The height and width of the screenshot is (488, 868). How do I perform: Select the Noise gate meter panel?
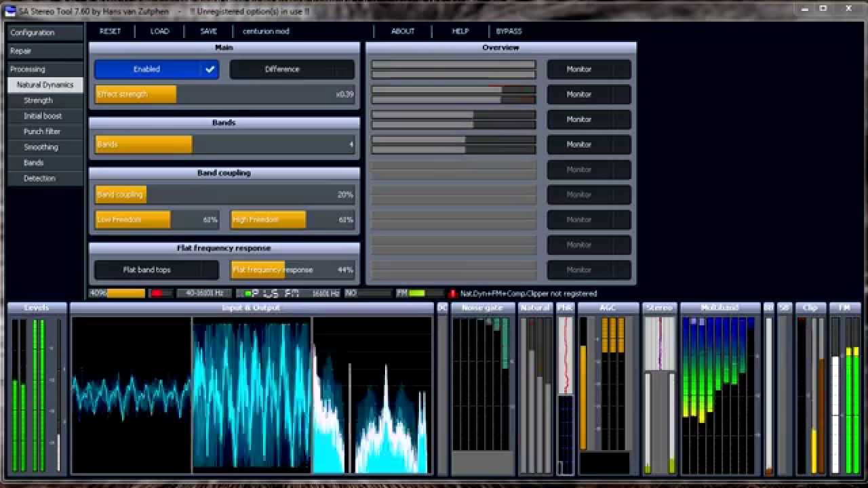481,308
